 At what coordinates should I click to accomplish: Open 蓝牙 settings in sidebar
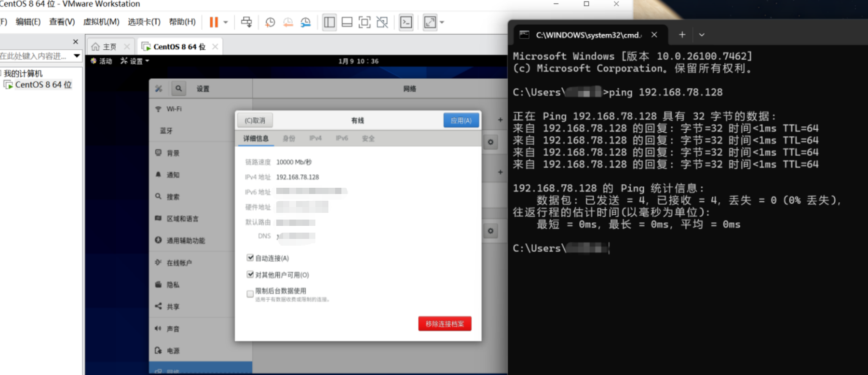pyautogui.click(x=201, y=131)
